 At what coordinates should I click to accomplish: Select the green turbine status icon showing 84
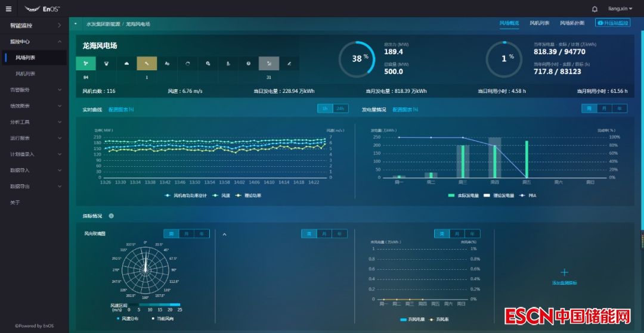[x=86, y=63]
